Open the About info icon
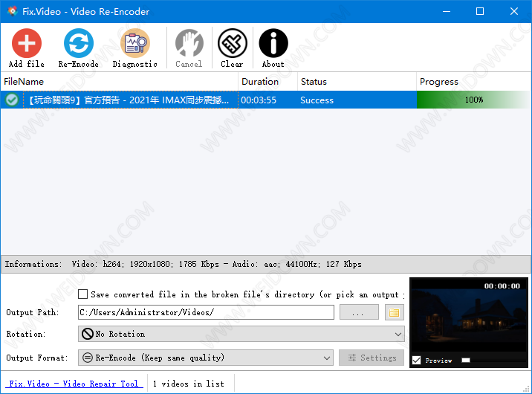532x394 pixels. click(273, 43)
